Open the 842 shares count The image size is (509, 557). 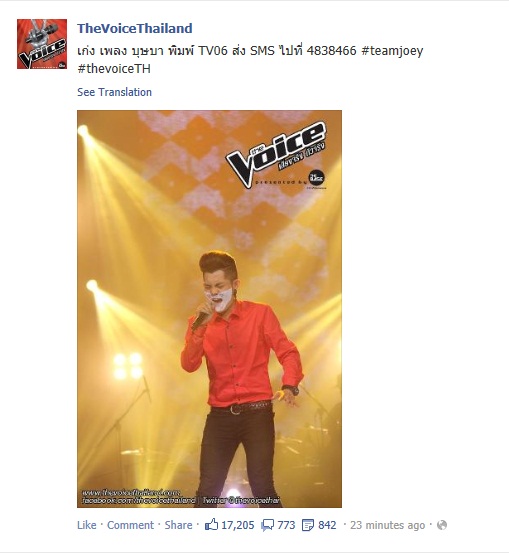pyautogui.click(x=327, y=525)
